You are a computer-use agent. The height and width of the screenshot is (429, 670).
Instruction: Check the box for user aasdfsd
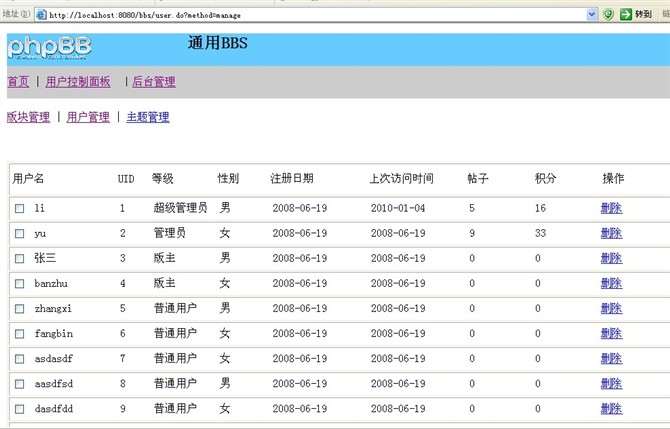coord(20,384)
